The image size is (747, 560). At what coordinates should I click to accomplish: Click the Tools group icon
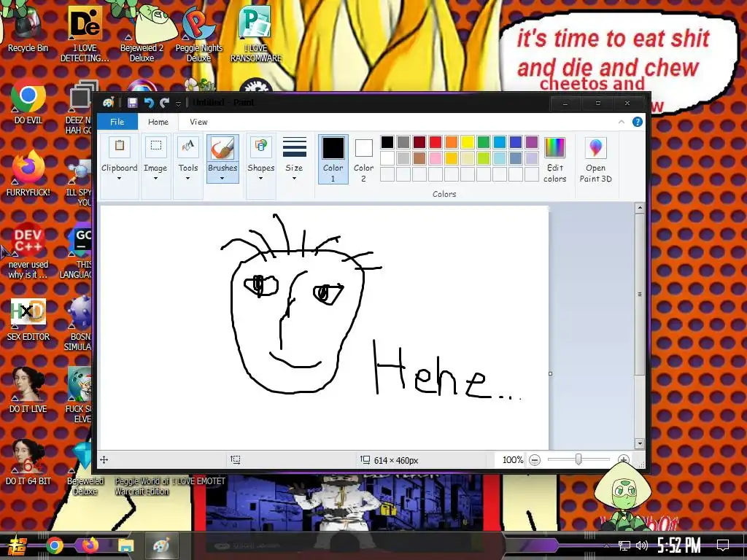[188, 146]
